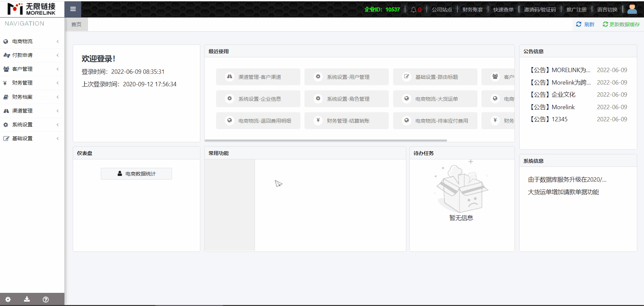This screenshot has height=306, width=644.
Task: Click the 财务档案 book icon
Action: click(6, 97)
